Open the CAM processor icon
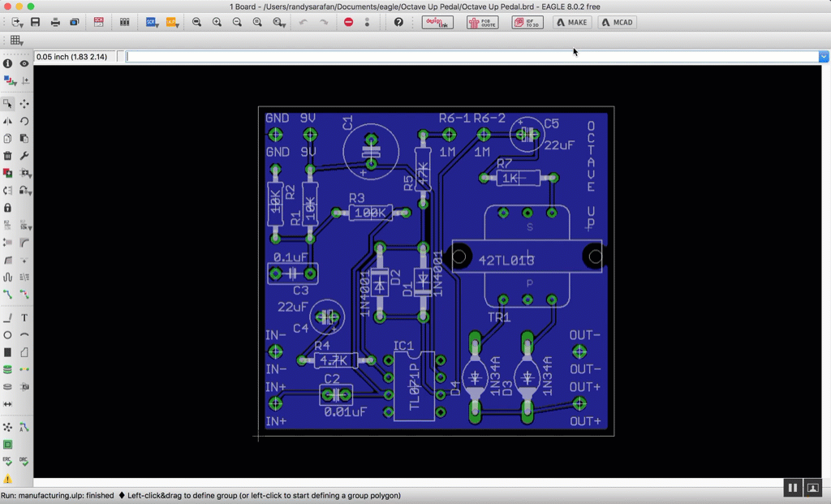Viewport: 831px width, 504px height. point(75,22)
